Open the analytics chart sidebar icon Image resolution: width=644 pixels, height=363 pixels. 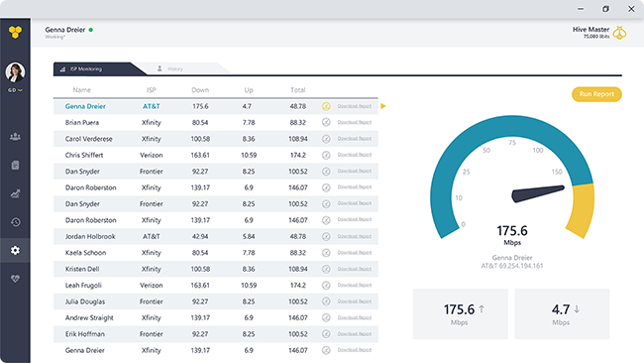tap(15, 193)
